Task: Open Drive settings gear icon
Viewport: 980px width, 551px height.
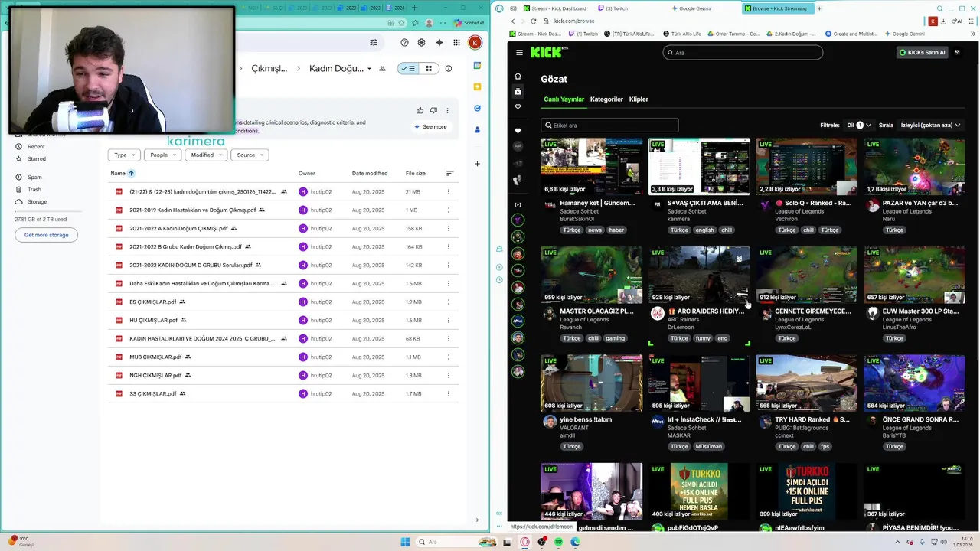Action: (421, 43)
